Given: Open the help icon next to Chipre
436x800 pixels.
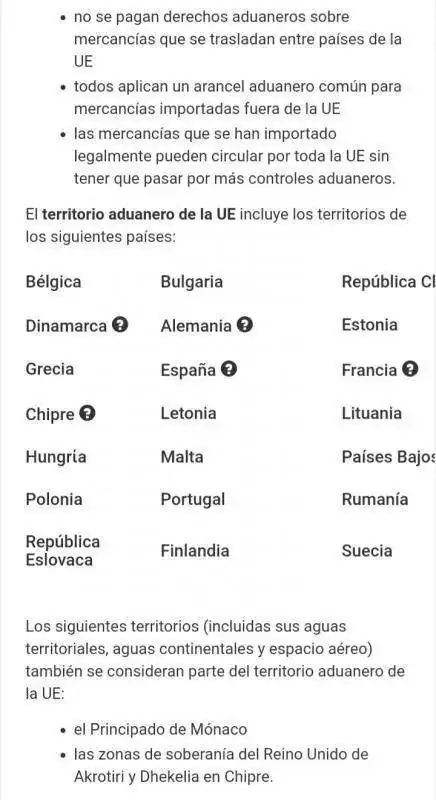Looking at the screenshot, I should point(88,413).
